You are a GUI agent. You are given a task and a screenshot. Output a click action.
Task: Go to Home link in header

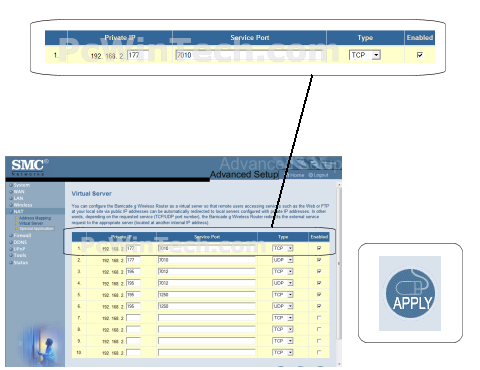[297, 175]
